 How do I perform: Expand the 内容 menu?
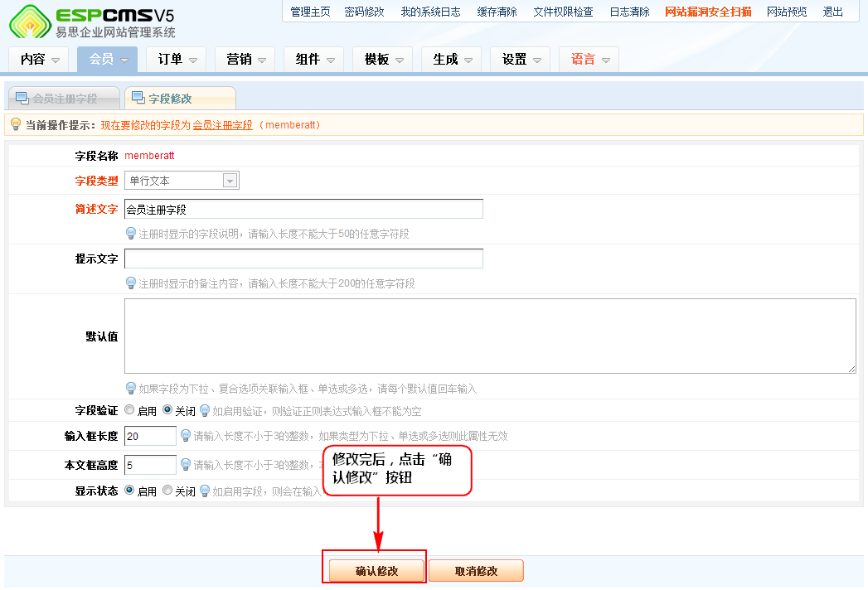click(x=41, y=60)
